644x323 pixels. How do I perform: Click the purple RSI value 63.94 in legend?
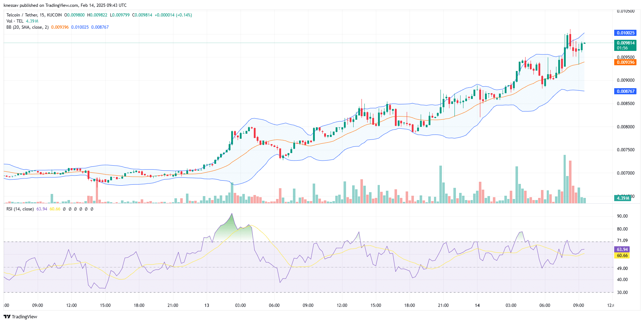pyautogui.click(x=42, y=209)
